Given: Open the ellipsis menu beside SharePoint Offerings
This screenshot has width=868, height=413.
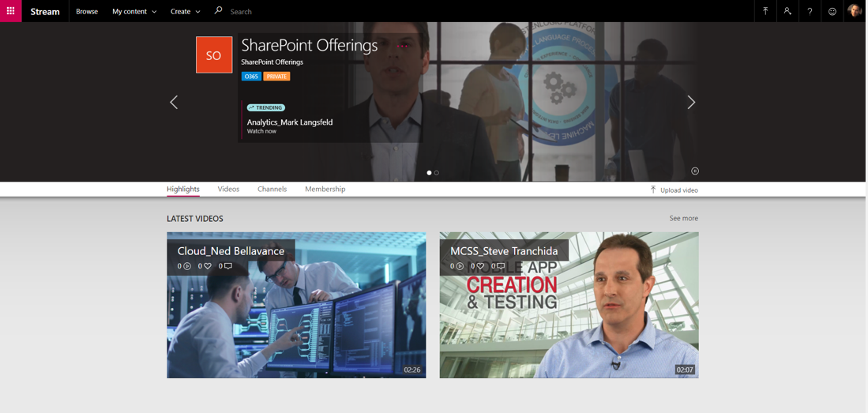Looking at the screenshot, I should click(x=402, y=46).
